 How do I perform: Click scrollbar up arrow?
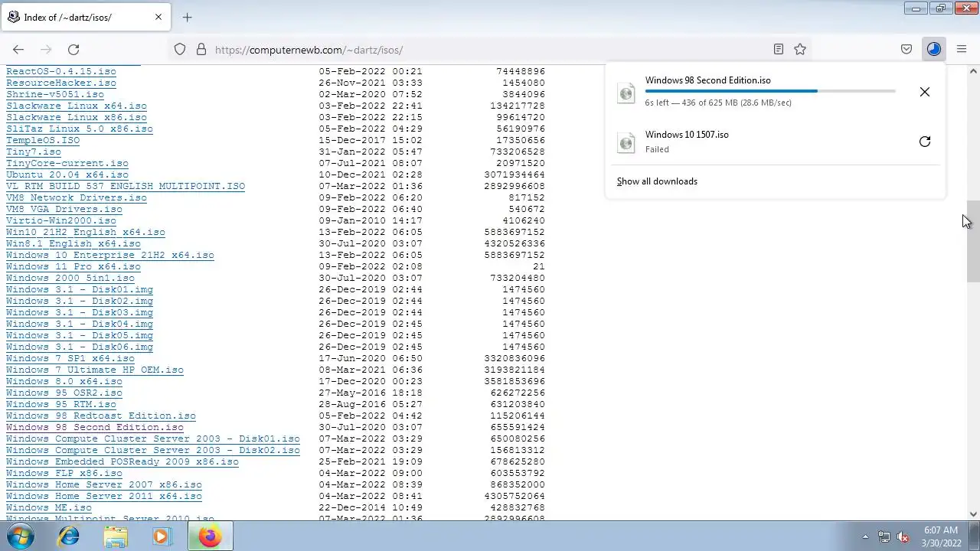click(973, 71)
